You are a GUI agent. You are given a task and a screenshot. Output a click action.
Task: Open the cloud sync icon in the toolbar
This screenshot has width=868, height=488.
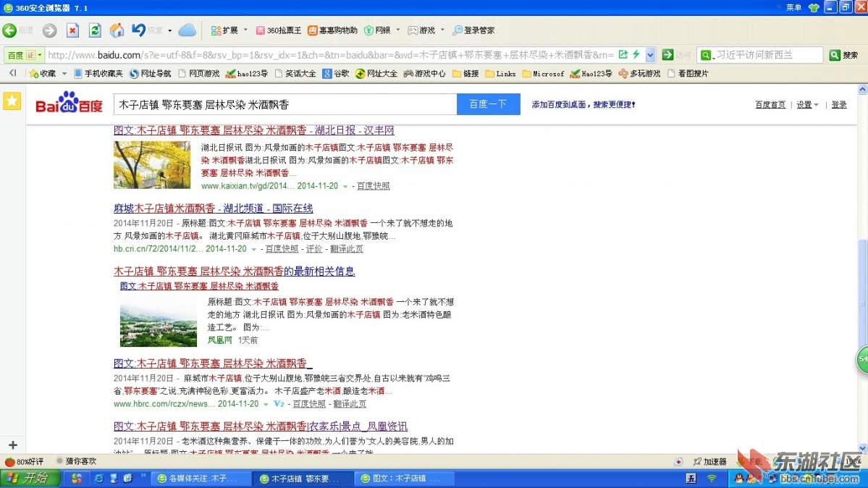tap(187, 30)
